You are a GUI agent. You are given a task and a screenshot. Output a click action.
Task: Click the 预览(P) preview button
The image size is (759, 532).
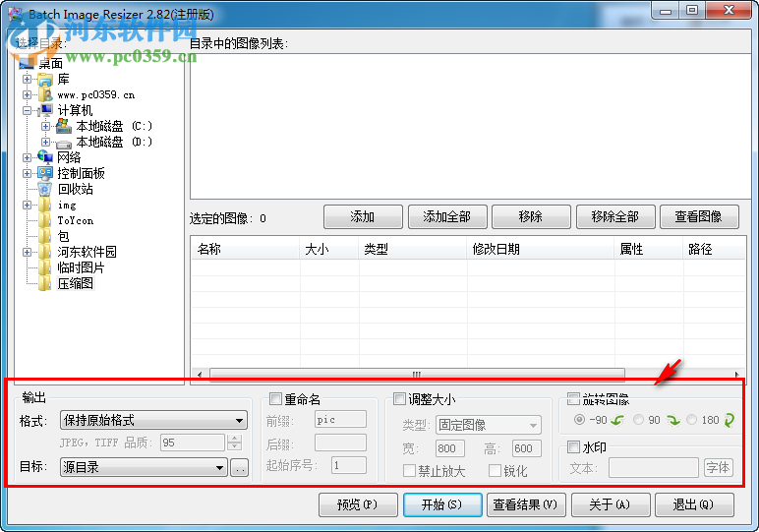point(358,504)
